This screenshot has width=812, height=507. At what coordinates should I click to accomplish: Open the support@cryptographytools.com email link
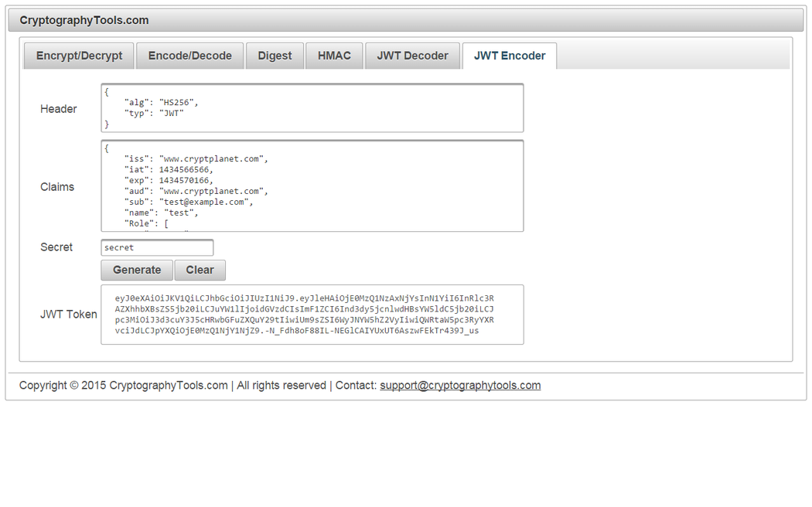pyautogui.click(x=460, y=385)
